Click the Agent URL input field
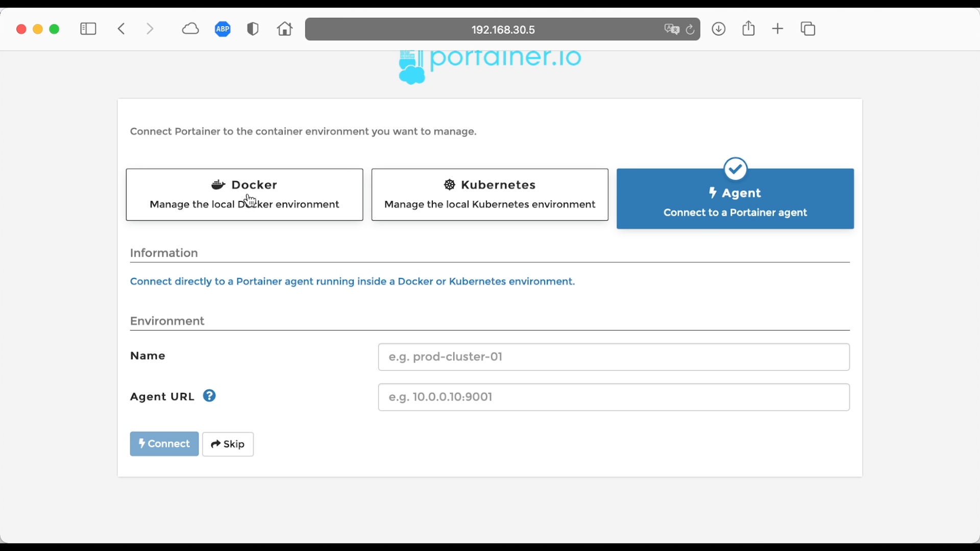Viewport: 980px width, 551px height. pos(614,397)
